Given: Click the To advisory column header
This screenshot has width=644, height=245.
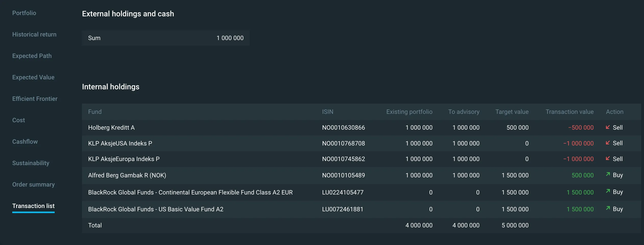Looking at the screenshot, I should 464,112.
